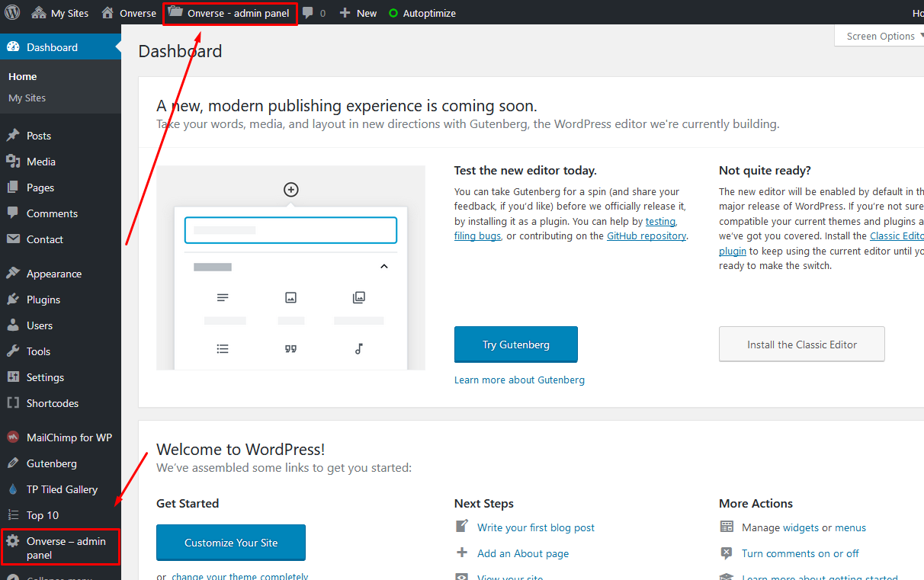The height and width of the screenshot is (580, 924).
Task: Open the Media library icon
Action: 13,162
